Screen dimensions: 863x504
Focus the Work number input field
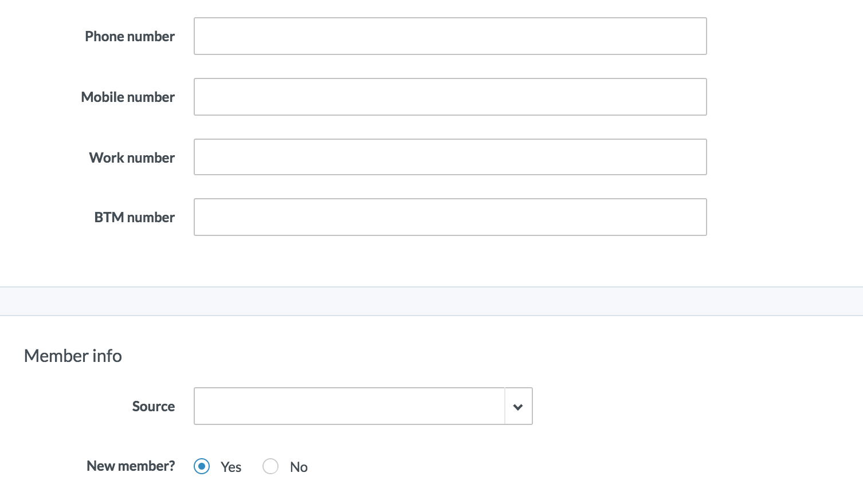[450, 157]
